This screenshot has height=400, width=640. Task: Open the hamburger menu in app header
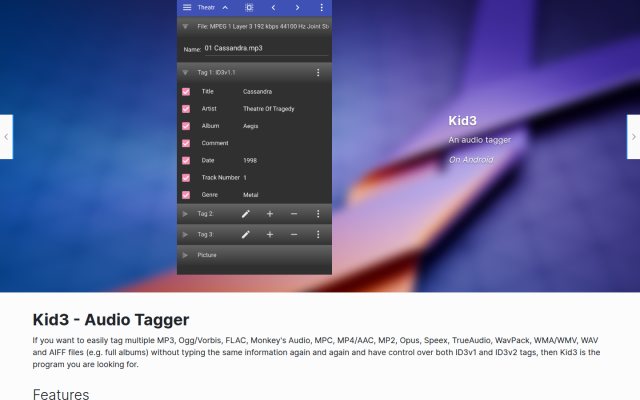pos(187,7)
